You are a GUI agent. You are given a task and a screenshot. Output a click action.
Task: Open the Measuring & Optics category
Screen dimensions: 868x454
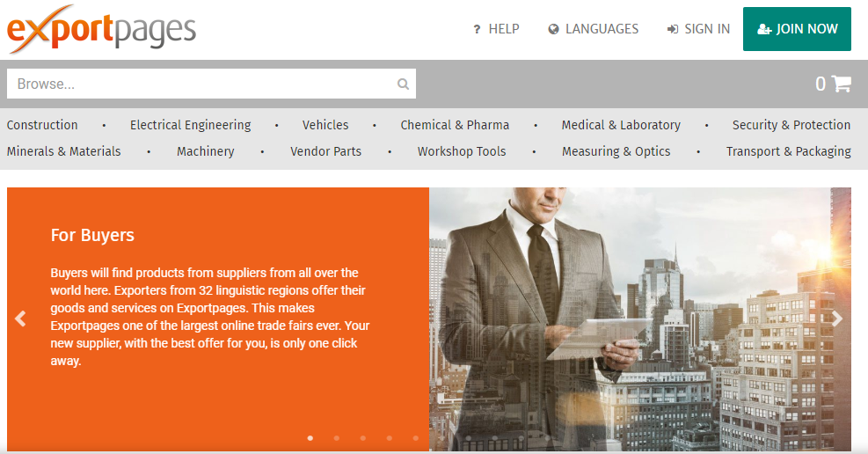pos(616,151)
